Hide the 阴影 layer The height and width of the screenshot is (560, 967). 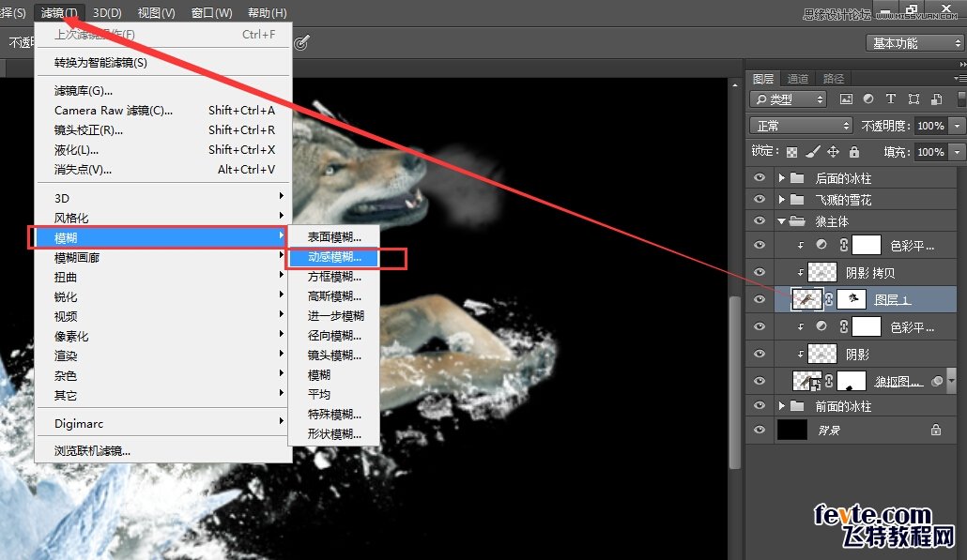[x=760, y=354]
